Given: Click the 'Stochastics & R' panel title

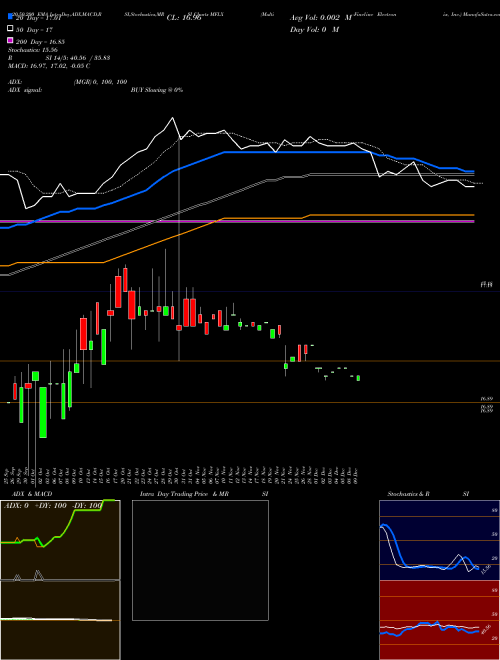Looking at the screenshot, I should 408,494.
